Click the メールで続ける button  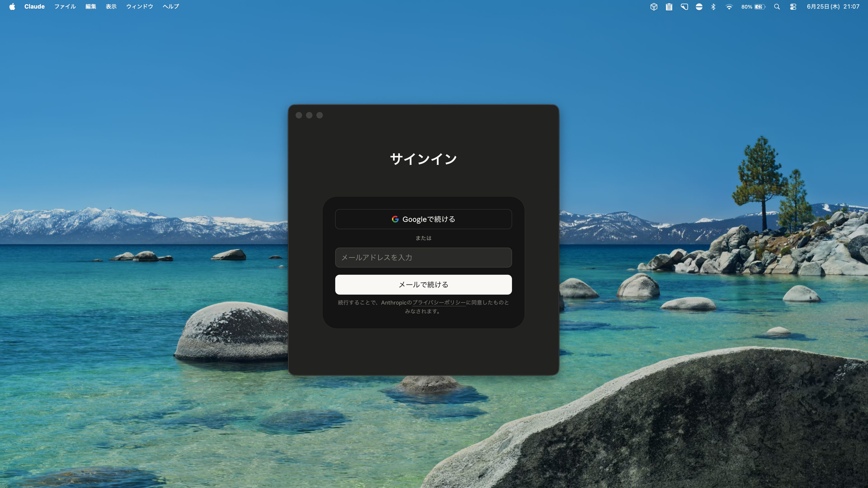[x=424, y=285]
